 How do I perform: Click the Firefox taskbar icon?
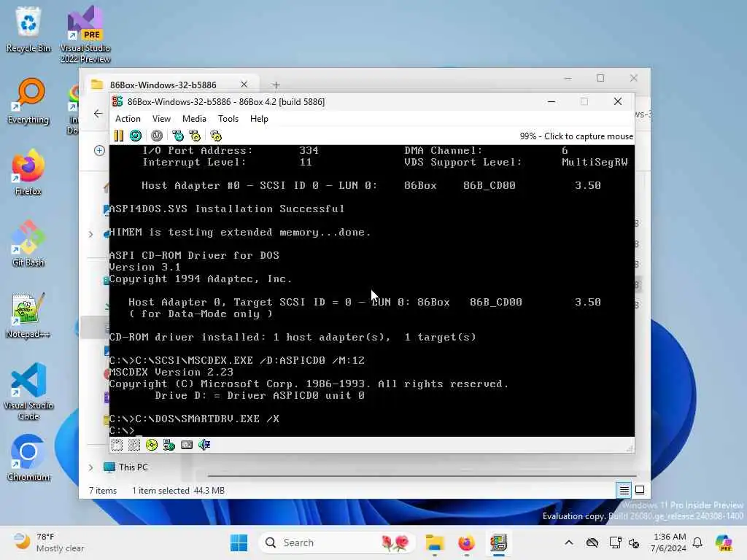466,542
